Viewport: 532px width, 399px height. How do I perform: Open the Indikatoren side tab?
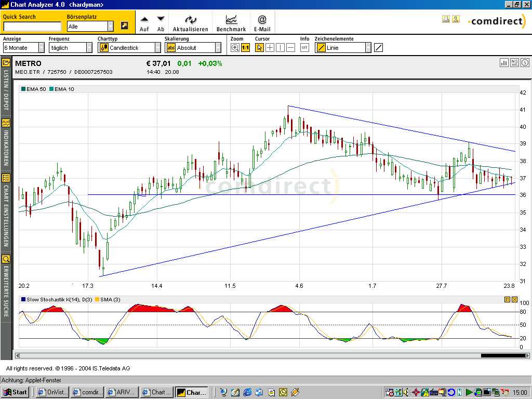(x=6, y=141)
